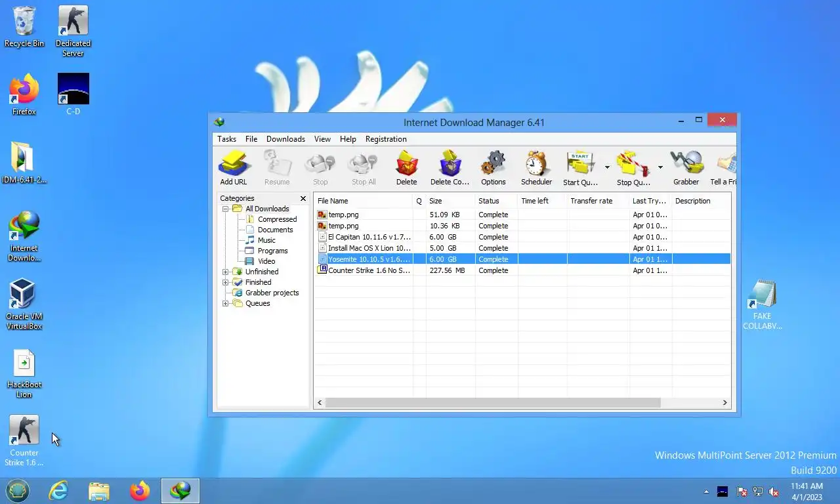This screenshot has height=504, width=840.
Task: Click the scrollbar left arrow
Action: click(320, 402)
